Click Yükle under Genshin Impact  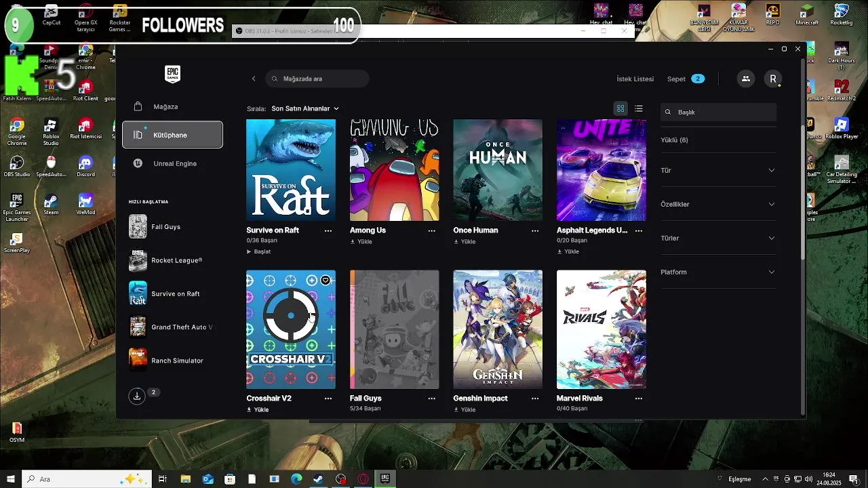[x=465, y=409]
